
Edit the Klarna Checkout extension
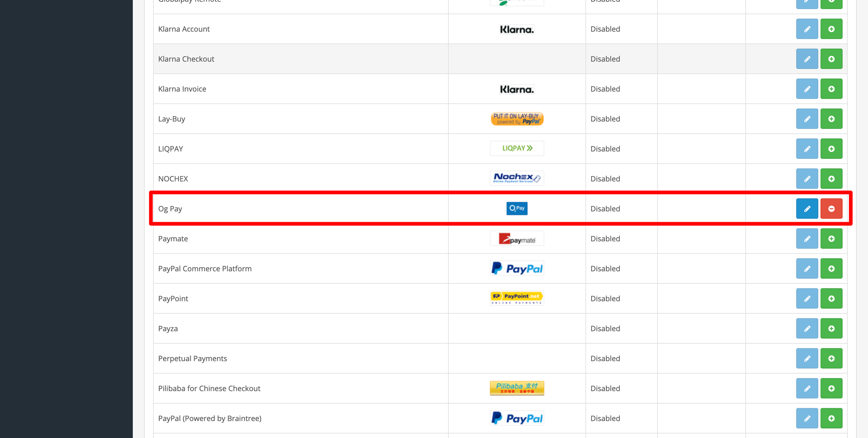click(807, 59)
